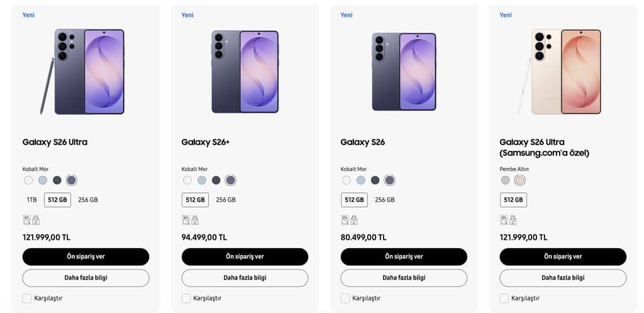644x313 pixels.
Task: Select 256 GB option for Galaxy S26
Action: tap(385, 200)
